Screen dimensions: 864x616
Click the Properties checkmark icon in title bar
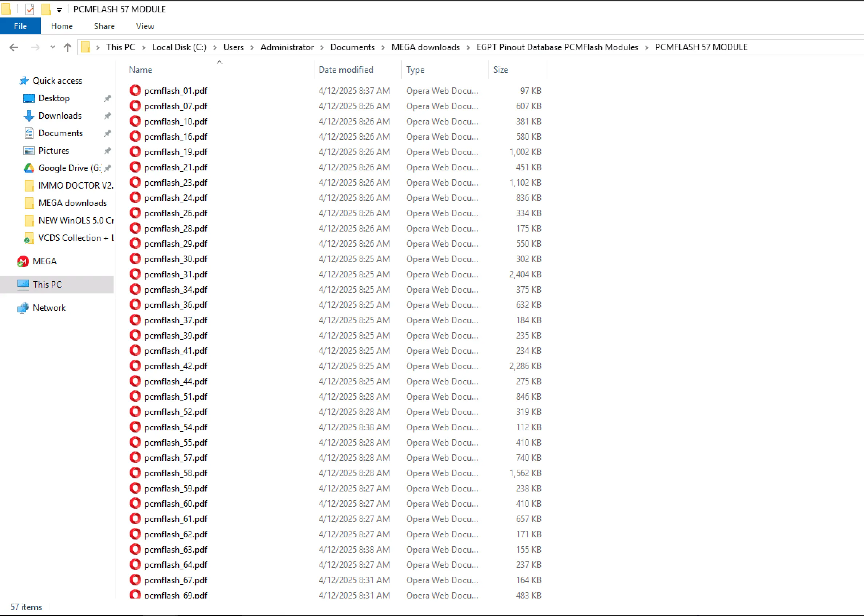click(30, 9)
